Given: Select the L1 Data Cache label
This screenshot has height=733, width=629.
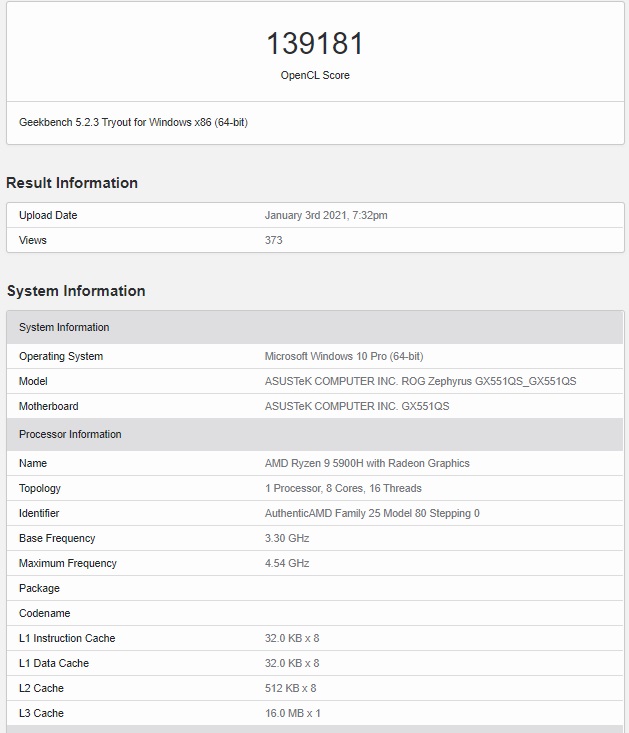Looking at the screenshot, I should click(54, 663).
